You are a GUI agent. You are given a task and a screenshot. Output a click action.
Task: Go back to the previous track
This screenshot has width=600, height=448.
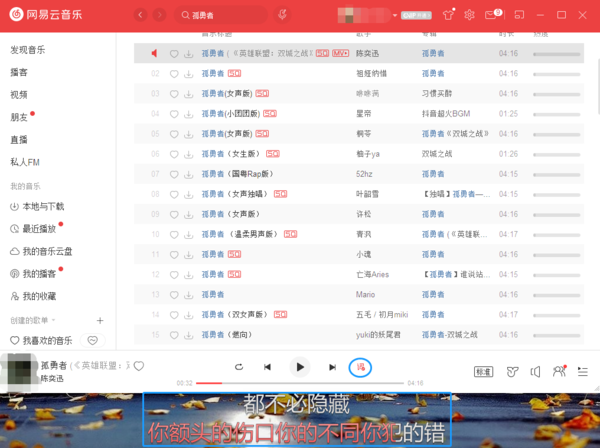point(267,368)
